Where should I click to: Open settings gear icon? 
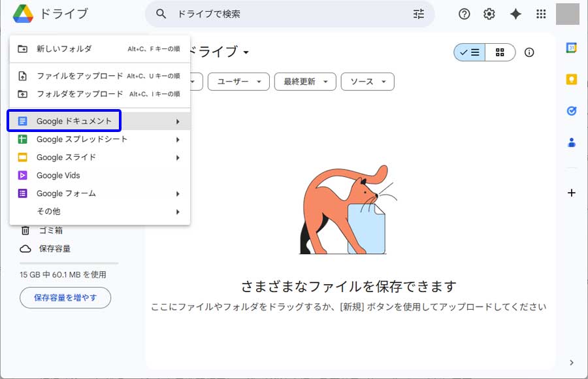pyautogui.click(x=489, y=14)
